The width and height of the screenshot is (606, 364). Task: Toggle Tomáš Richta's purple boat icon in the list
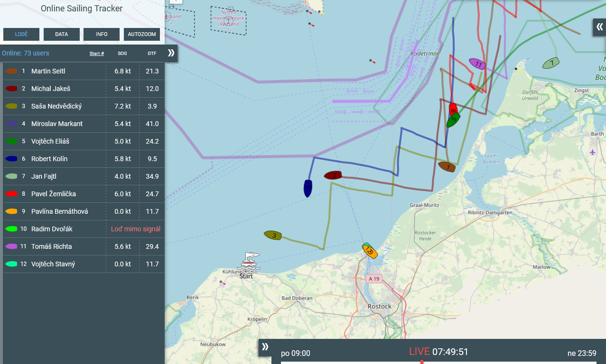click(x=11, y=246)
